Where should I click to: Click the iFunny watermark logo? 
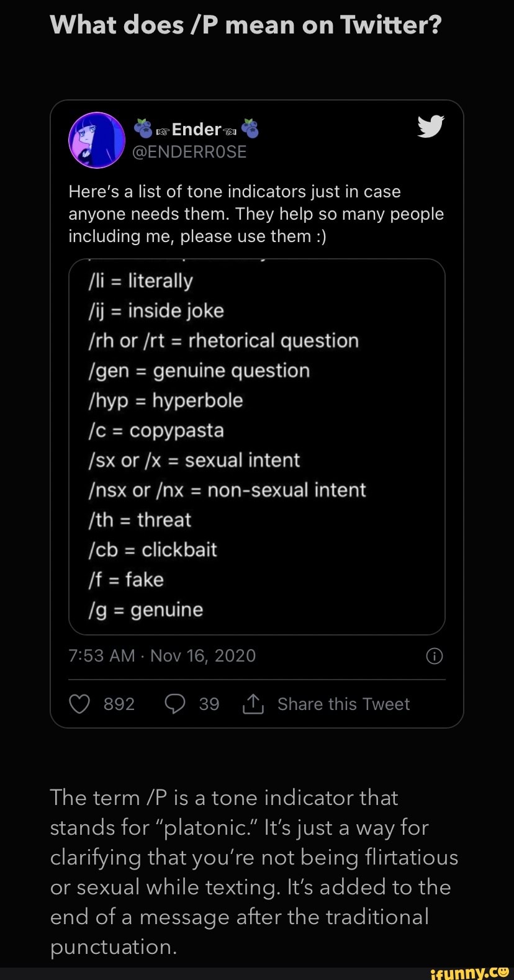point(471,971)
